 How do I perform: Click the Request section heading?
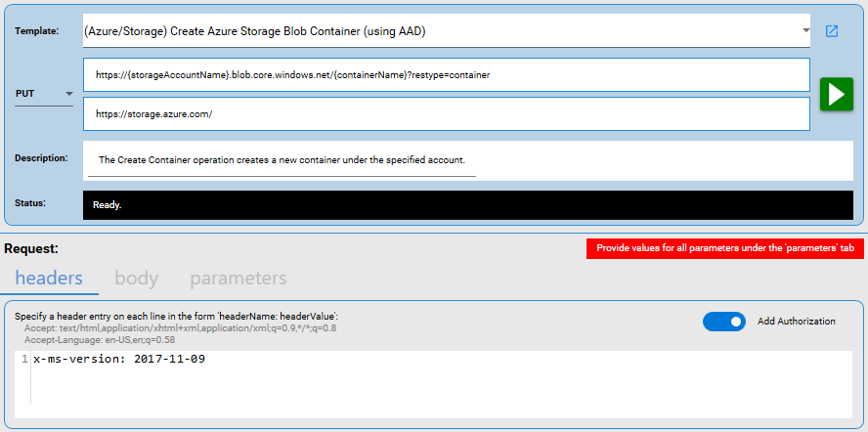click(x=31, y=249)
